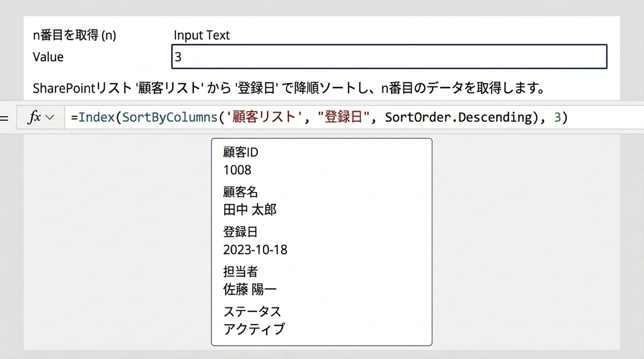Click the date value 2023-10-18
Image resolution: width=644 pixels, height=359 pixels.
pyautogui.click(x=255, y=250)
